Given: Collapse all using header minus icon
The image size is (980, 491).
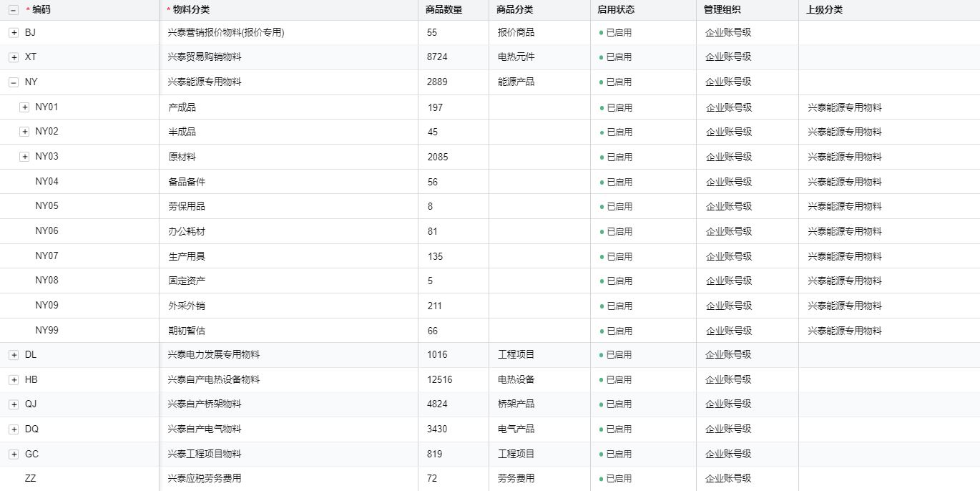Looking at the screenshot, I should tap(14, 10).
